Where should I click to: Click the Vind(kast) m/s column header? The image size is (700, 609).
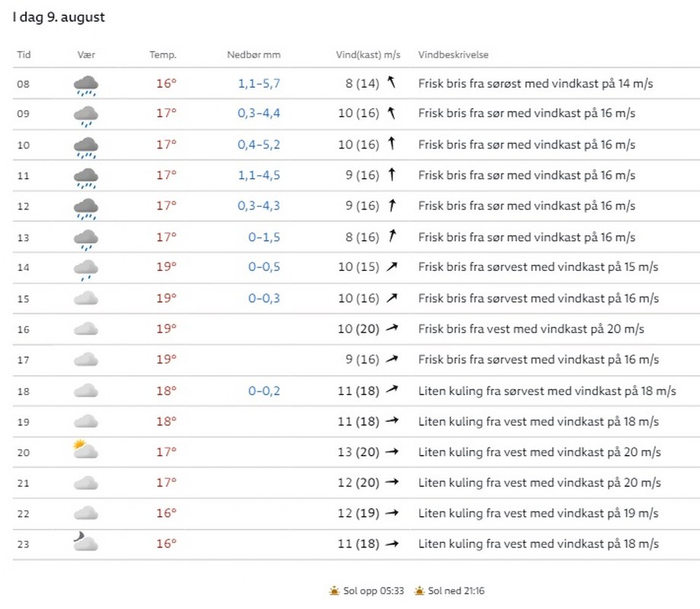coord(368,55)
